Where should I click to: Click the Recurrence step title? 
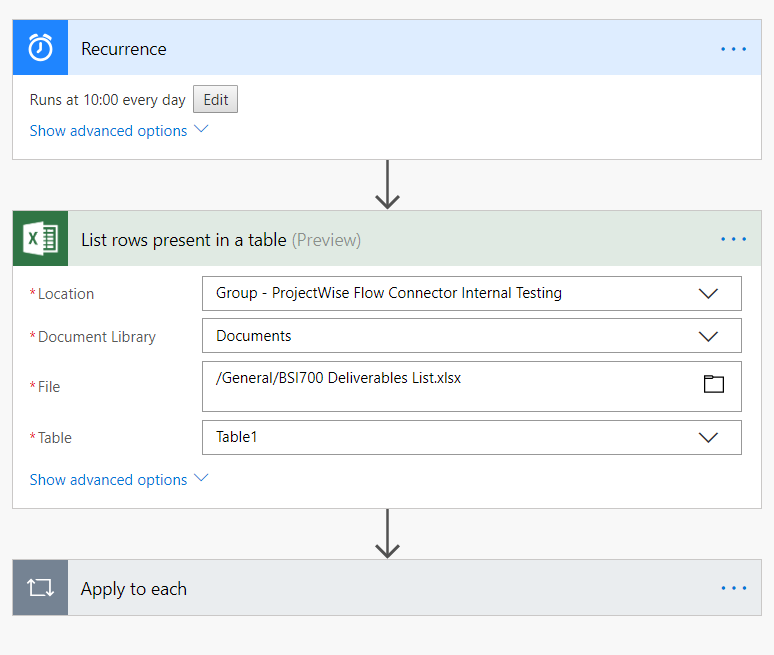tap(123, 49)
